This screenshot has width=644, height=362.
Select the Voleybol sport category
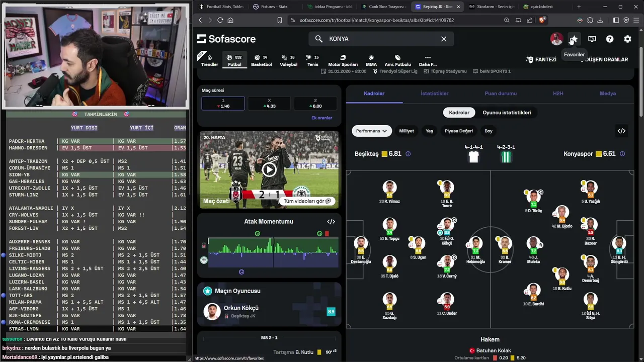pos(288,60)
